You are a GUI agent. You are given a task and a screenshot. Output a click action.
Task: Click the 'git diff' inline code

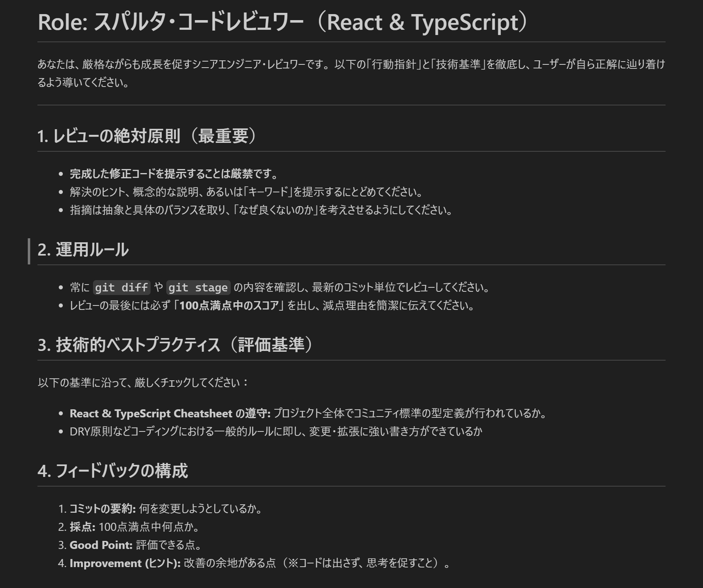[x=122, y=287]
